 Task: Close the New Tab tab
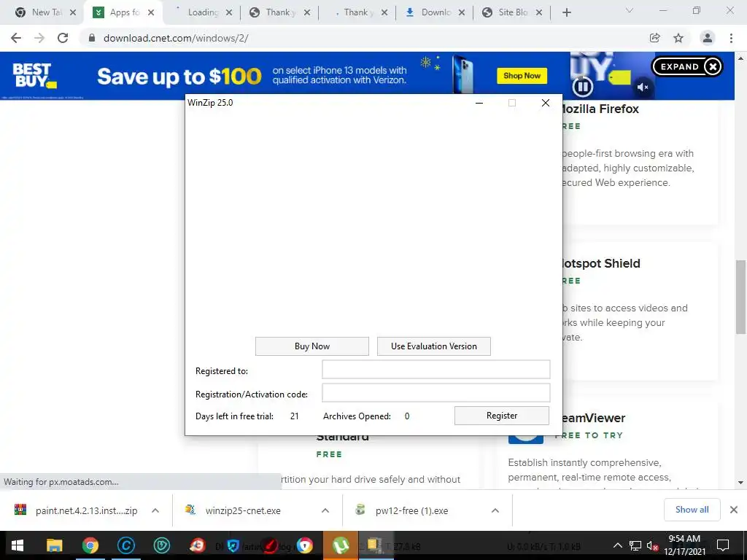pos(73,13)
